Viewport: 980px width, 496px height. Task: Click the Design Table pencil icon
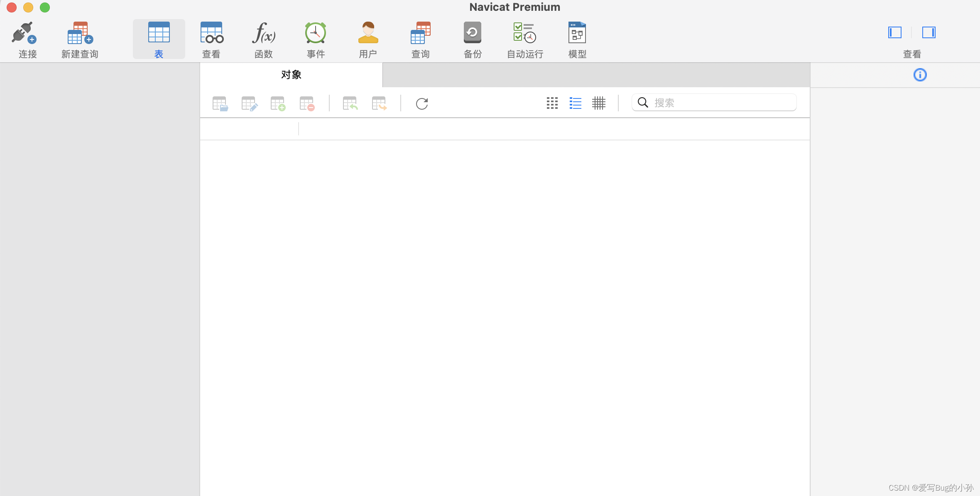(x=249, y=103)
